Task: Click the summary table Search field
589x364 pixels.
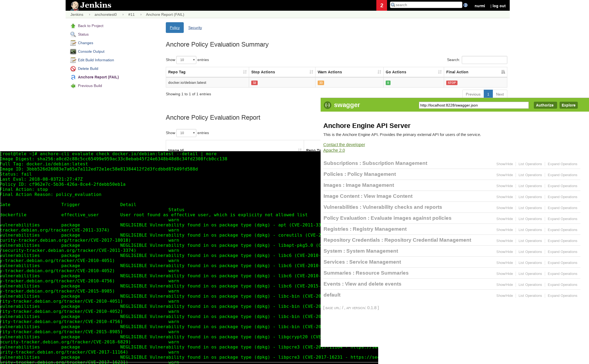Action: click(484, 60)
